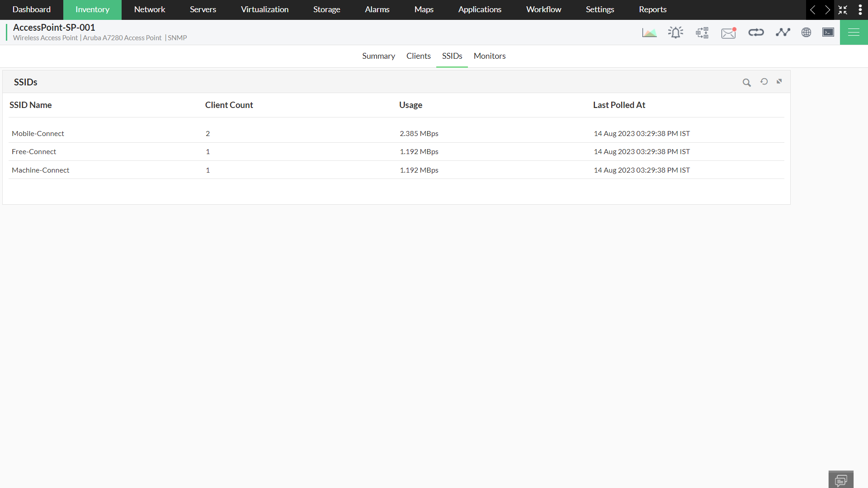This screenshot has height=488, width=868.
Task: Open the Alarms menu
Action: click(377, 9)
